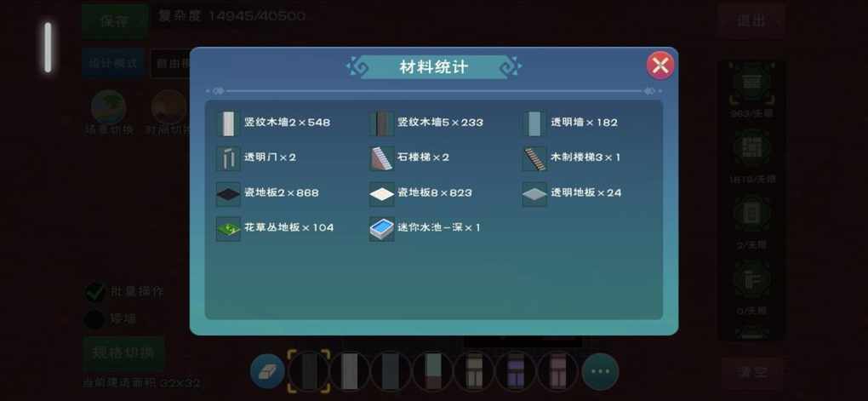Click the 清空 clear button
The height and width of the screenshot is (401, 868).
(x=751, y=372)
